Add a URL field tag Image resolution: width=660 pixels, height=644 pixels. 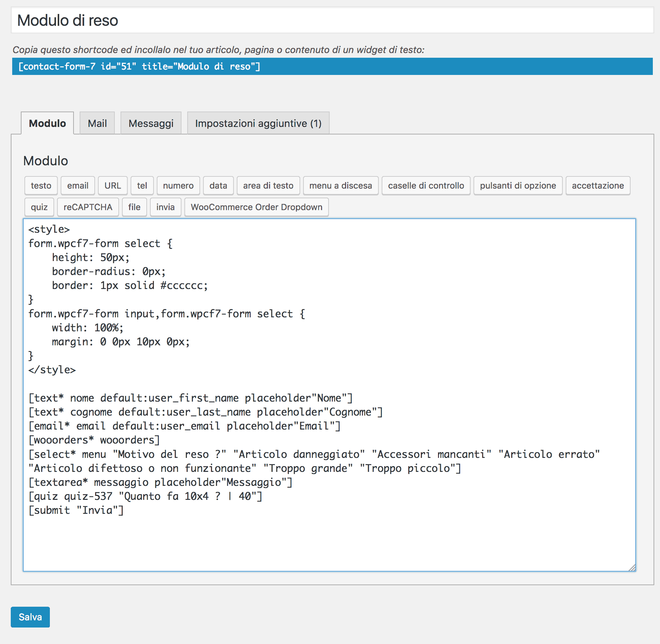click(x=113, y=186)
